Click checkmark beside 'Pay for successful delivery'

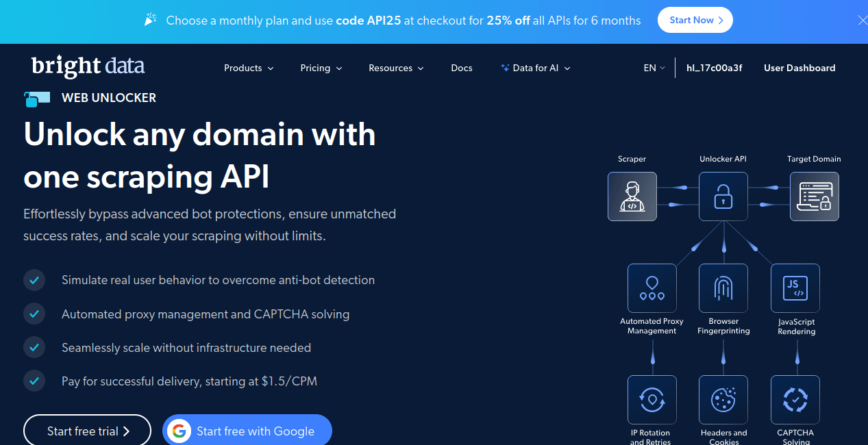pos(34,381)
